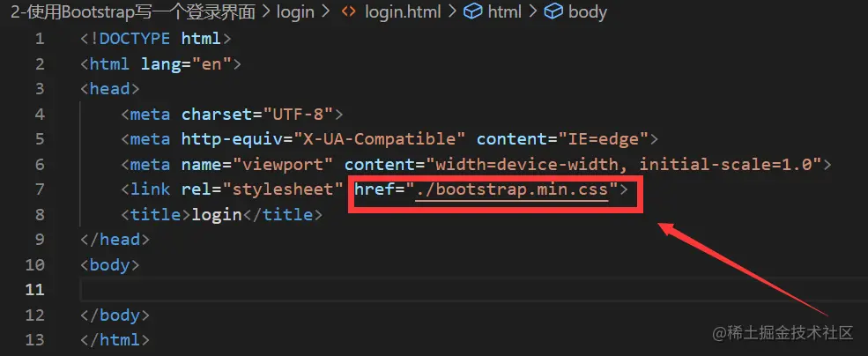
Task: Open the login folder breadcrumb
Action: click(x=295, y=11)
